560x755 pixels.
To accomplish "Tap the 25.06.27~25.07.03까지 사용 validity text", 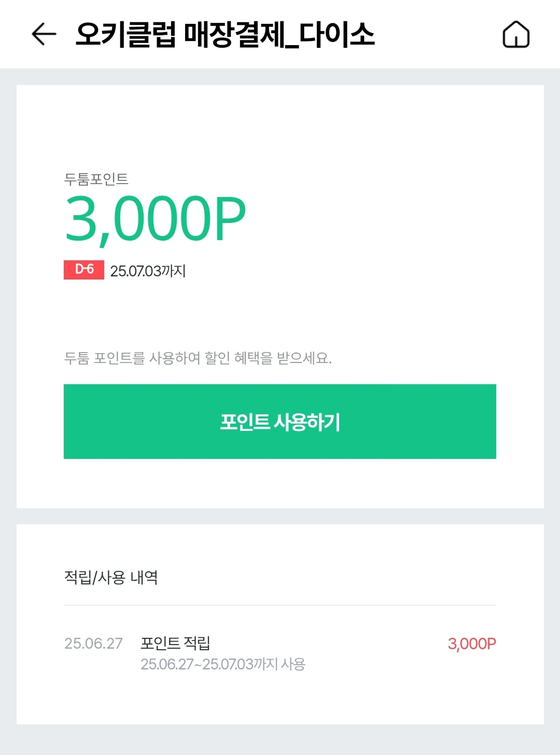I will [223, 664].
